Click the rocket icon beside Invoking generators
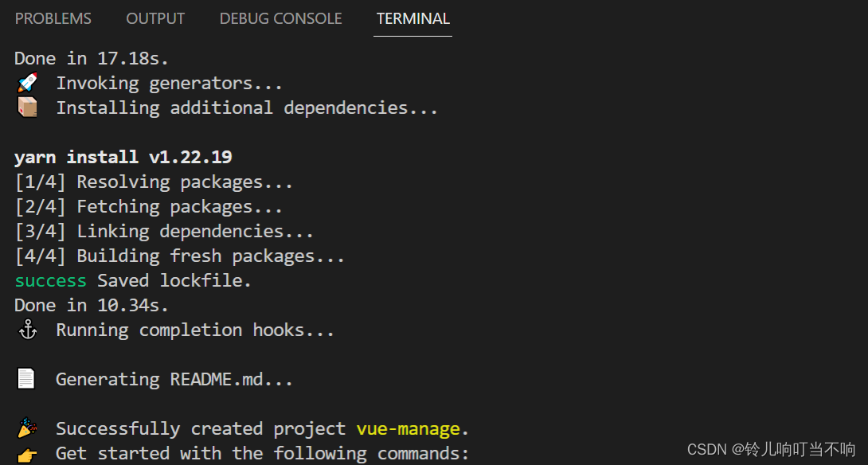 click(x=26, y=82)
